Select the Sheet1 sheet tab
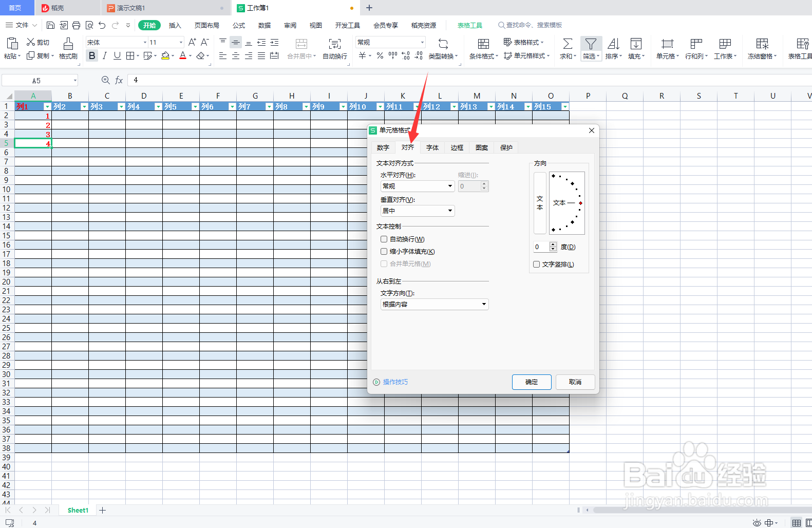This screenshot has height=528, width=812. pos(78,510)
